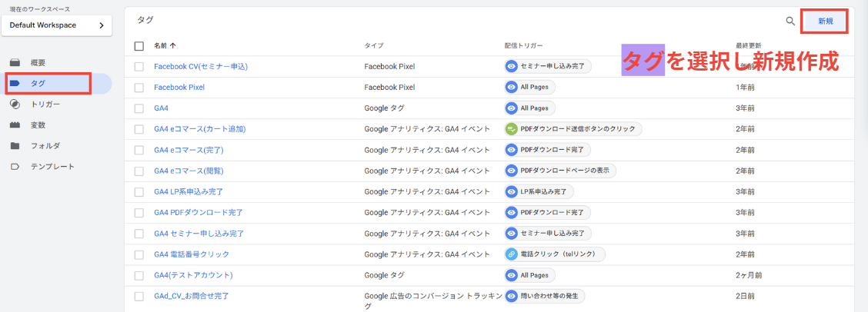
Task: Click the LP系申込み完了 trigger chip
Action: [x=539, y=192]
